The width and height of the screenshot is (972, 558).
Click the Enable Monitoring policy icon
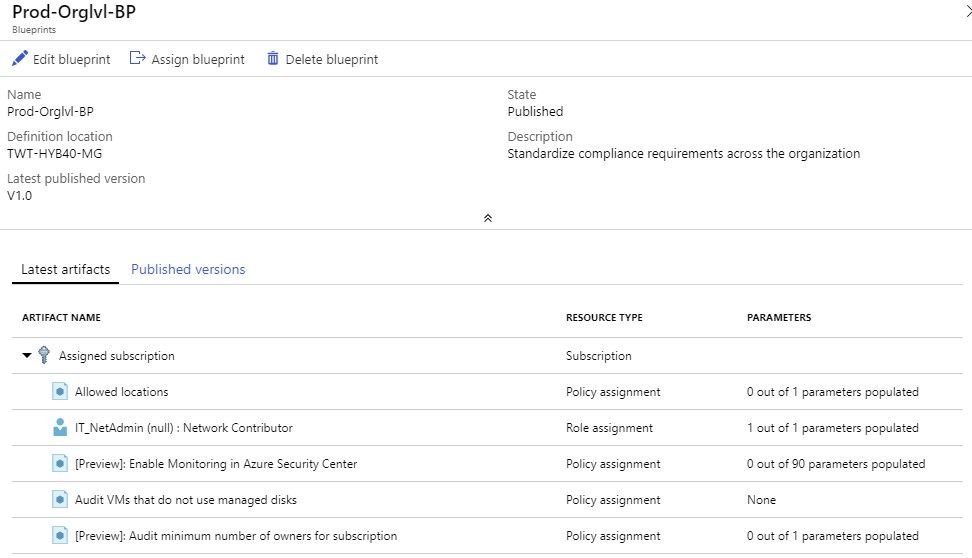tap(60, 464)
